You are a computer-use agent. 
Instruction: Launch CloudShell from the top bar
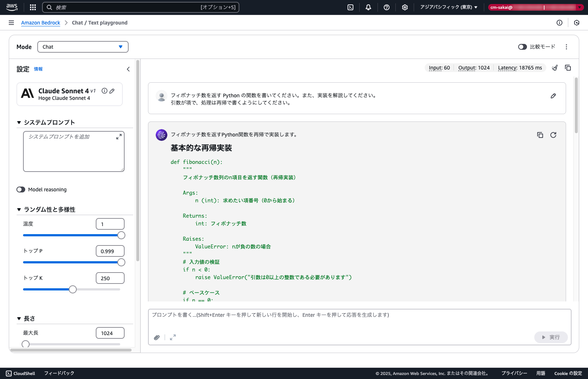(x=350, y=7)
